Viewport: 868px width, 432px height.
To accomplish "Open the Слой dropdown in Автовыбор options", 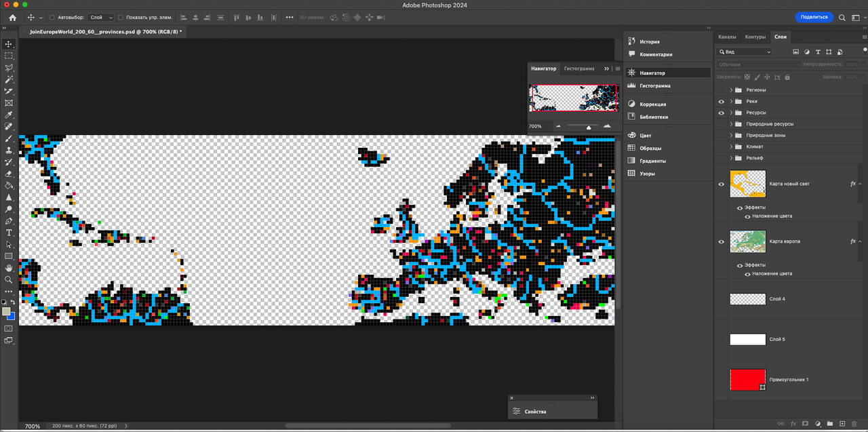I will 100,17.
